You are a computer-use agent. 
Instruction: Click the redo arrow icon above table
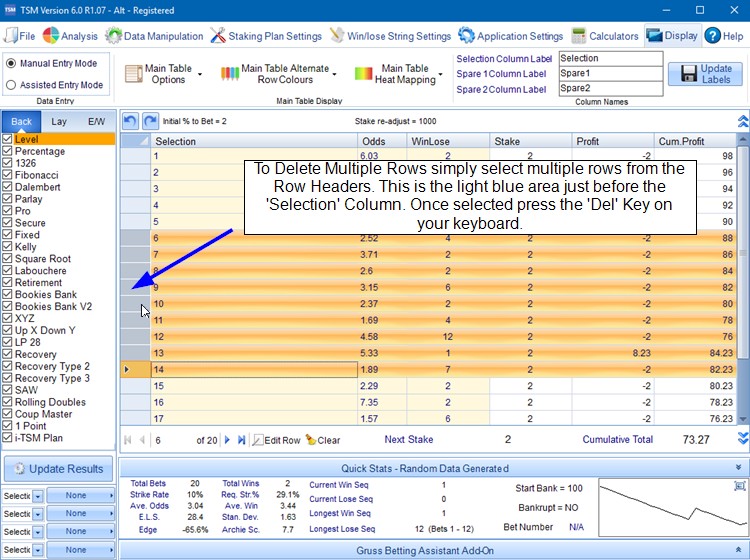(x=150, y=121)
